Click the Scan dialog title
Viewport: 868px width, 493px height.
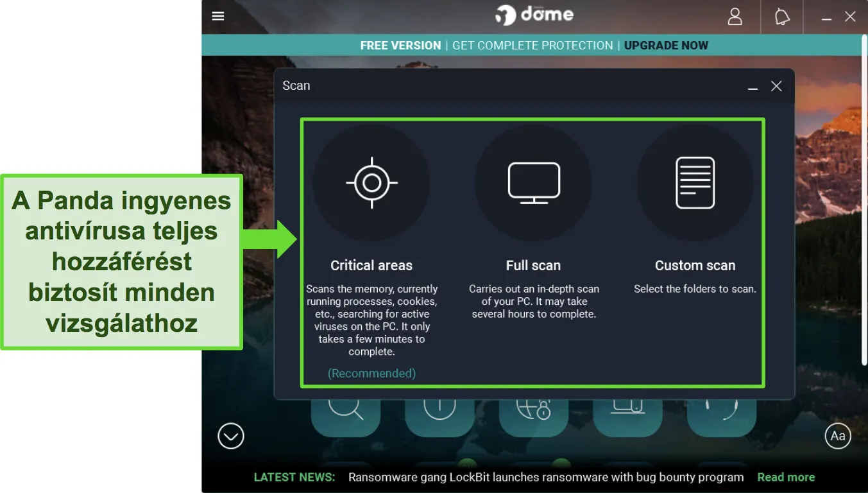pos(296,85)
